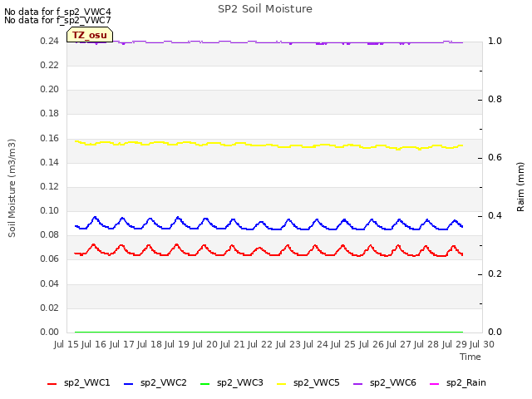Click the Soil Moisture (m3/m3) axis label

pos(12,188)
